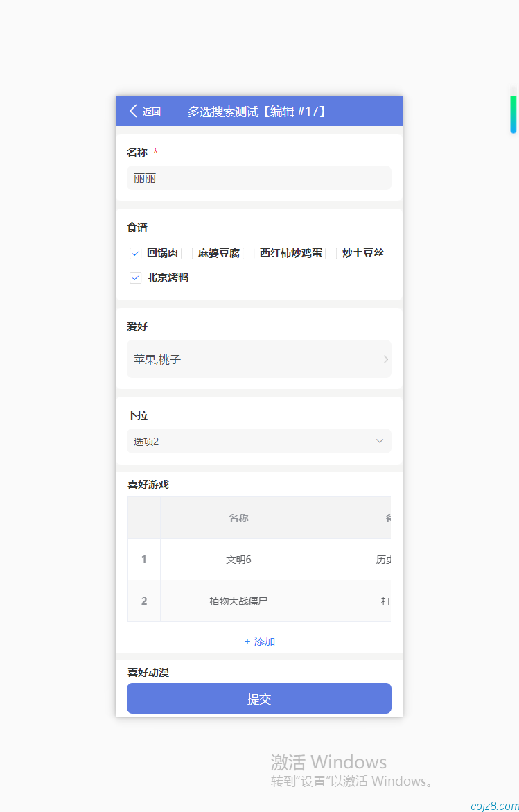Check the 炒土豆丝 checkbox

(x=331, y=253)
